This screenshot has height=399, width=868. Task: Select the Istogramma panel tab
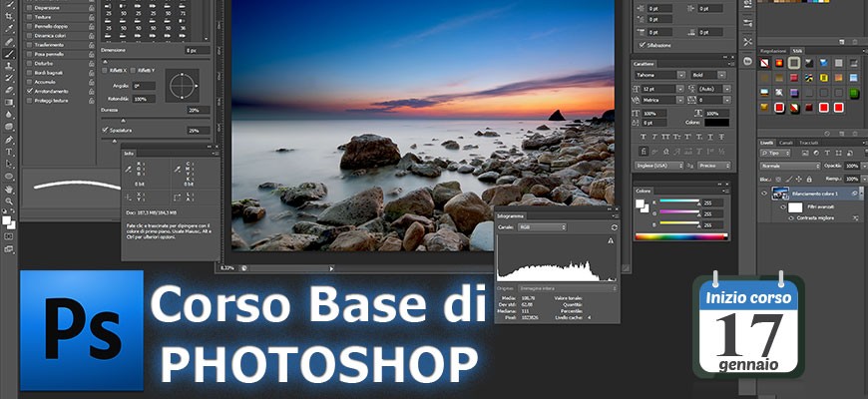point(510,215)
